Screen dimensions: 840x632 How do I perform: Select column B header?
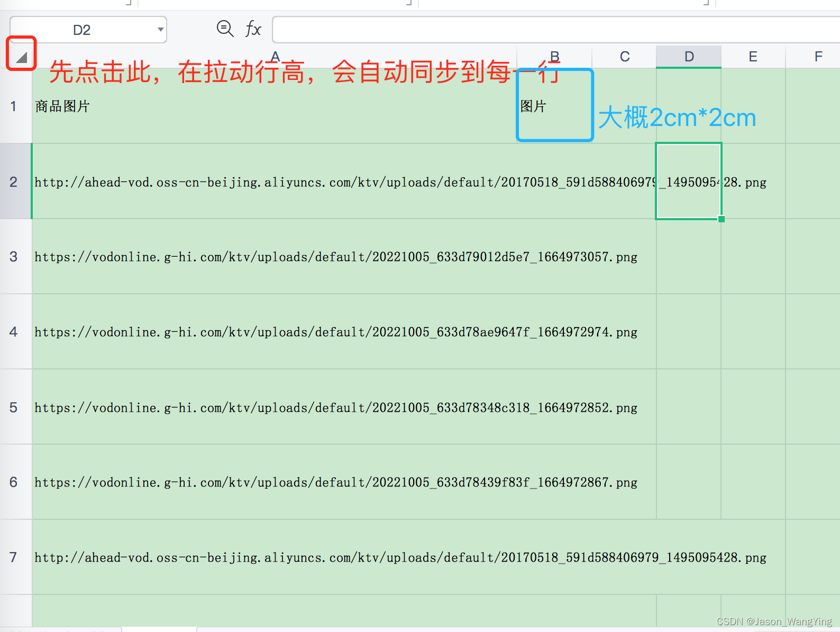tap(554, 57)
